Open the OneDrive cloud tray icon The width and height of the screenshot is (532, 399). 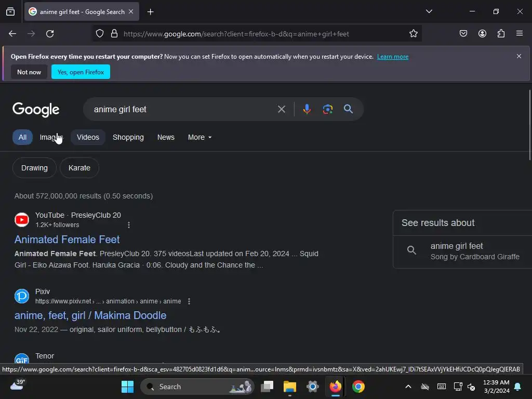coord(425,387)
